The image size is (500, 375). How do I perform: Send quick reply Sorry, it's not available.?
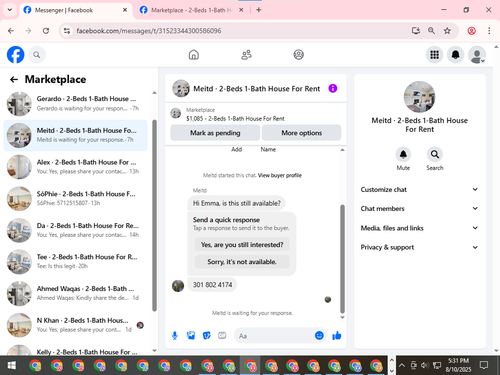[242, 262]
